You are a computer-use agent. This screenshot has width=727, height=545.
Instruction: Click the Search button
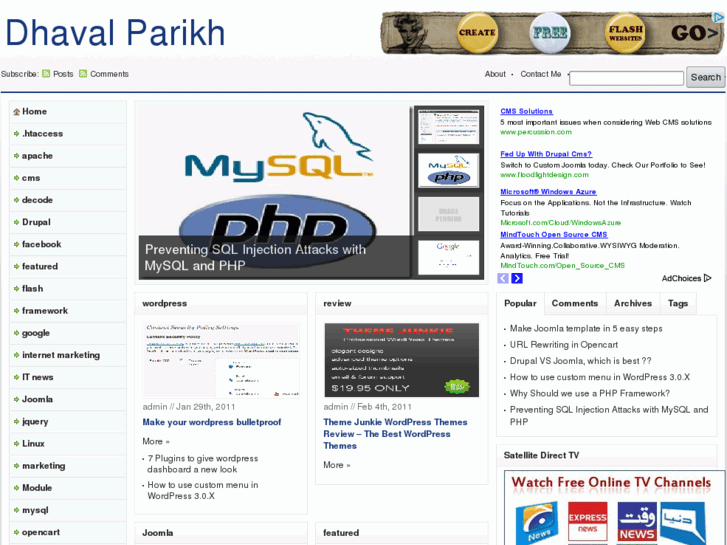706,77
